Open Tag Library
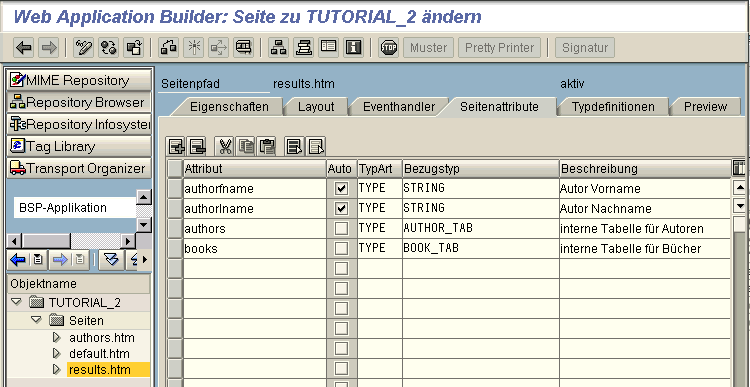 [79, 146]
